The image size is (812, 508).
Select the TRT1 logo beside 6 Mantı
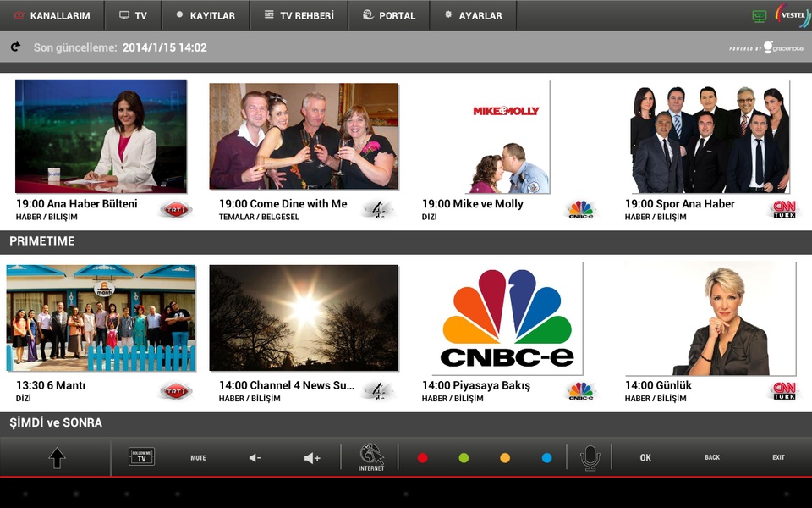pyautogui.click(x=176, y=391)
